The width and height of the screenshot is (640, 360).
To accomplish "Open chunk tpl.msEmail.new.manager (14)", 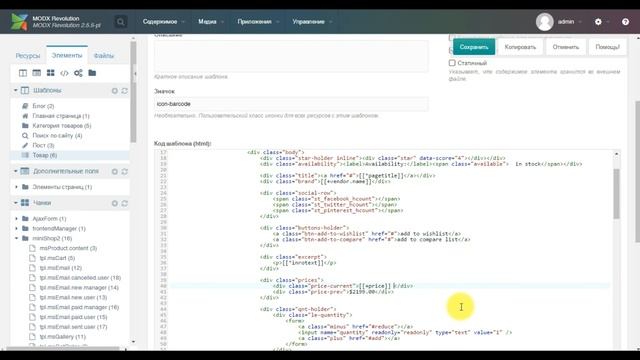I will (79, 287).
